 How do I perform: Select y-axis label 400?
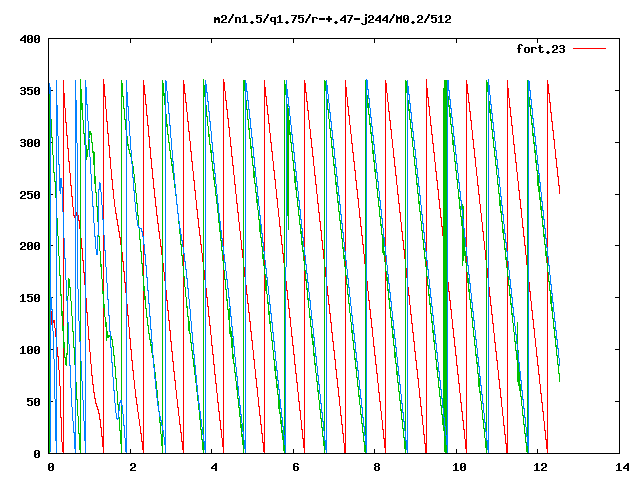(x=30, y=40)
